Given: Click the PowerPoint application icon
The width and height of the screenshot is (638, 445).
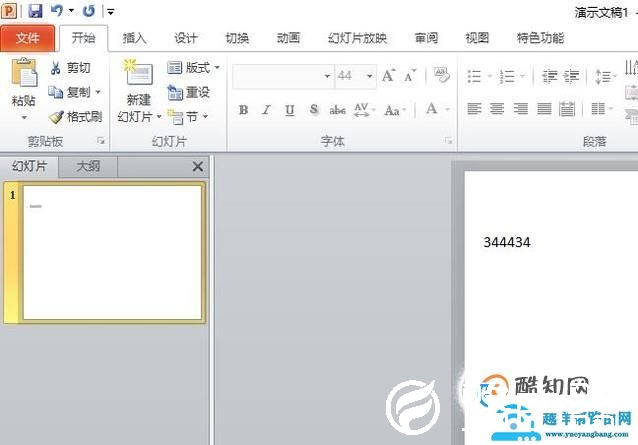Looking at the screenshot, I should (9, 11).
